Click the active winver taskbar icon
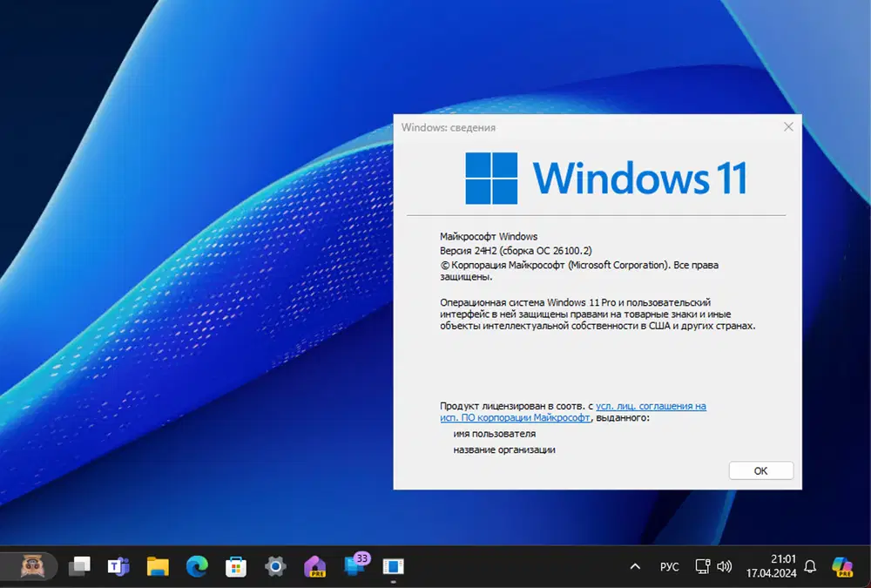The image size is (871, 588). [394, 566]
